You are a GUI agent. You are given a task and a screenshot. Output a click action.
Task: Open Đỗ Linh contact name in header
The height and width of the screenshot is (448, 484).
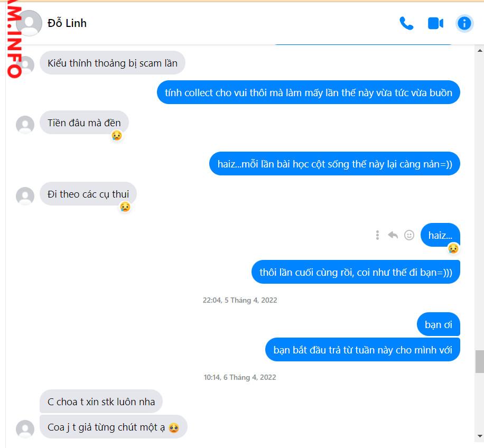coord(67,23)
